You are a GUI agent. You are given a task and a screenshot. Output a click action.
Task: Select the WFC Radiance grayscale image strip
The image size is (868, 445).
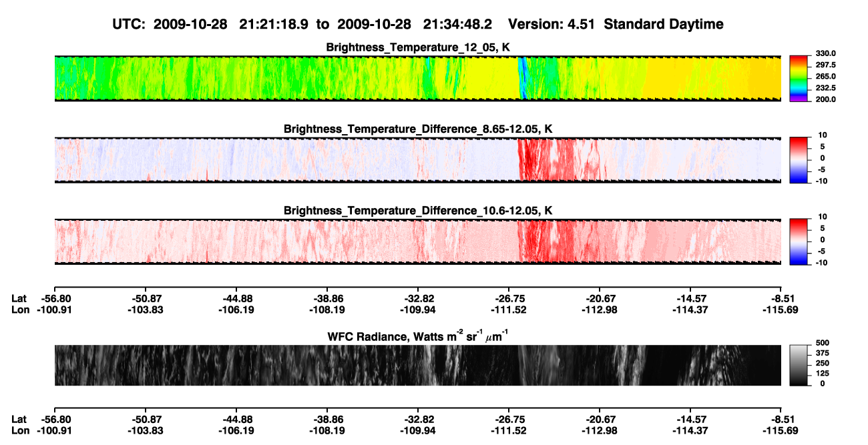pyautogui.click(x=418, y=365)
